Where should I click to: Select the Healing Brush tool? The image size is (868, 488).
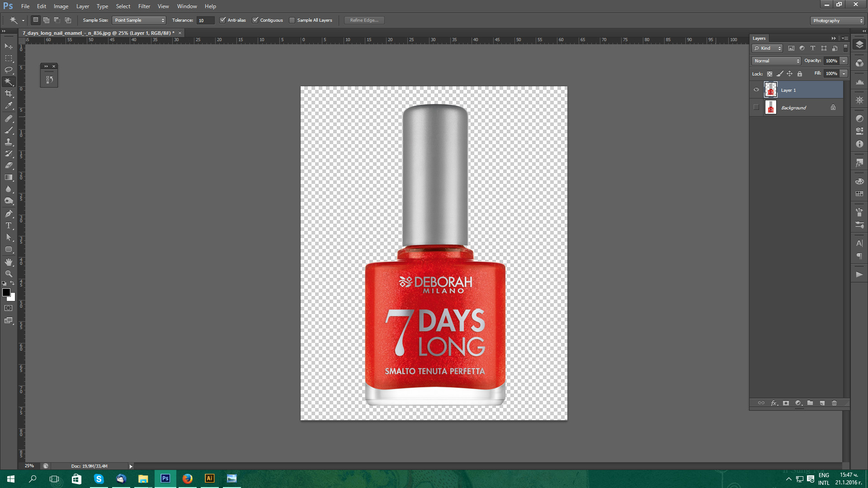[9, 118]
